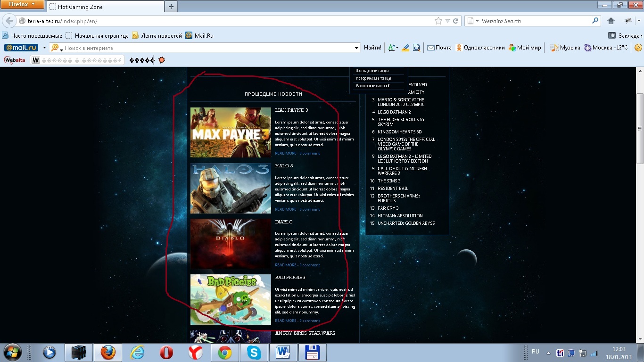Open Google Chrome from taskbar
Viewport: 644px width, 362px height.
[225, 353]
